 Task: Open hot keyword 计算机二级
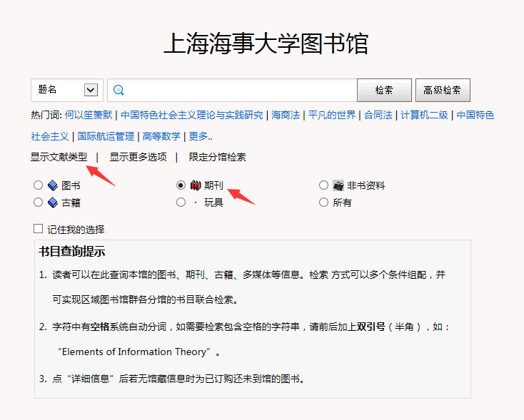pyautogui.click(x=424, y=116)
